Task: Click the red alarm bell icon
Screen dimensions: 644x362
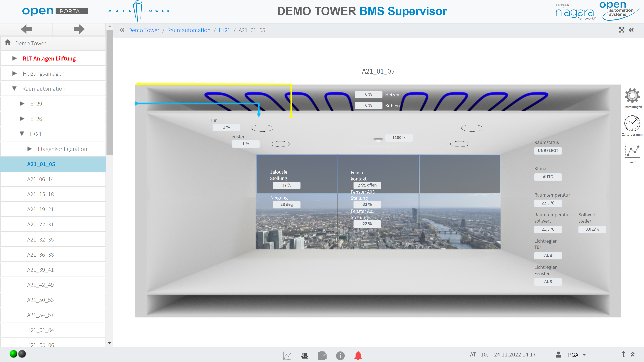Action: (x=358, y=355)
